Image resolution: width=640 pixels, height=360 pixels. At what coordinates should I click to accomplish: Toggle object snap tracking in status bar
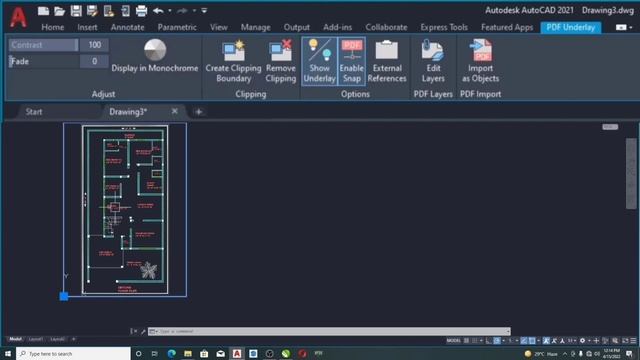[523, 340]
